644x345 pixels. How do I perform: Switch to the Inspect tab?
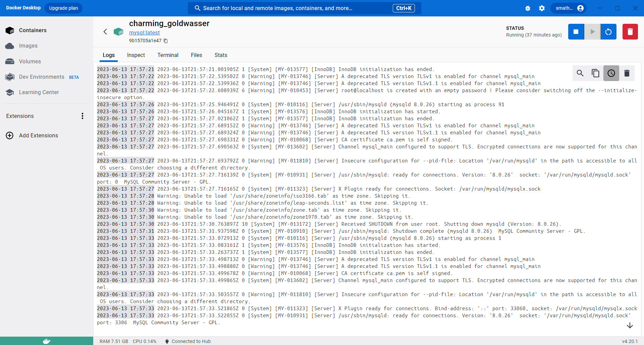pyautogui.click(x=136, y=55)
